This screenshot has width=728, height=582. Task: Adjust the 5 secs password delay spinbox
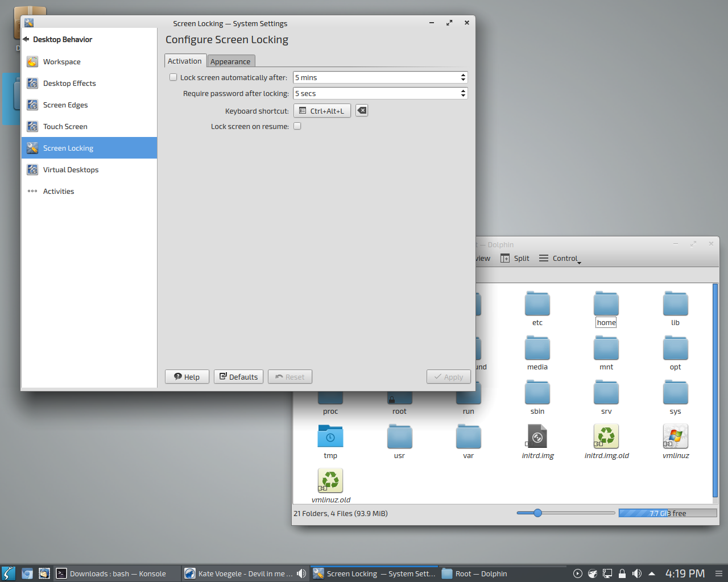[380, 93]
